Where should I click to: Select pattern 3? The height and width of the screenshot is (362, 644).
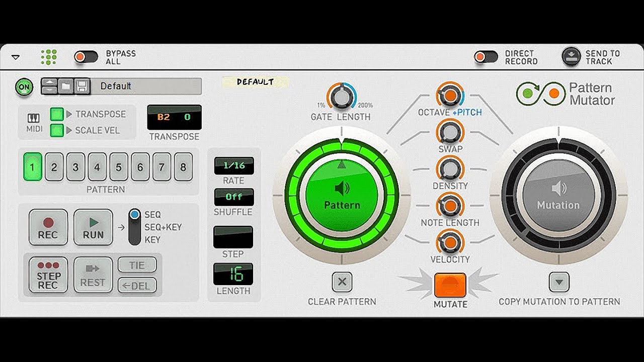pos(75,167)
